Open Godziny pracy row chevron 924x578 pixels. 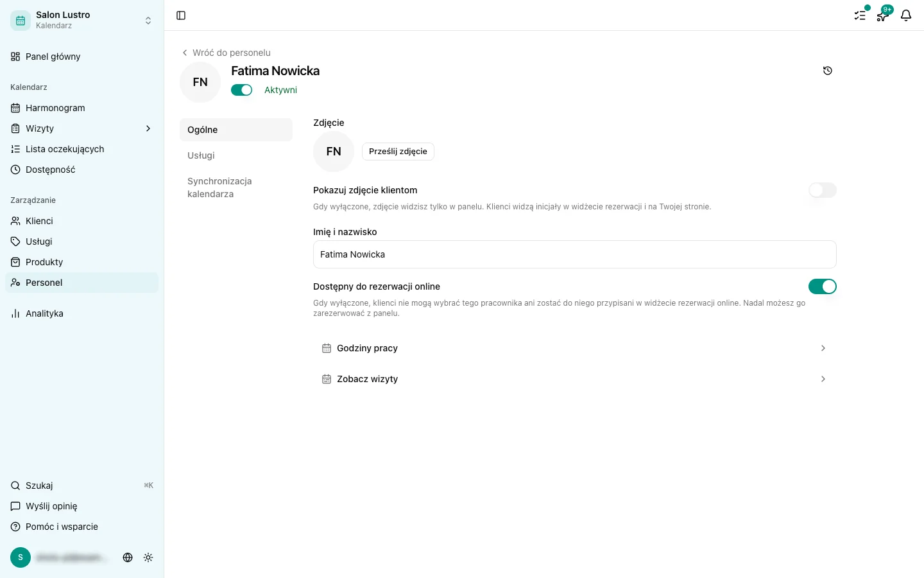pos(823,348)
